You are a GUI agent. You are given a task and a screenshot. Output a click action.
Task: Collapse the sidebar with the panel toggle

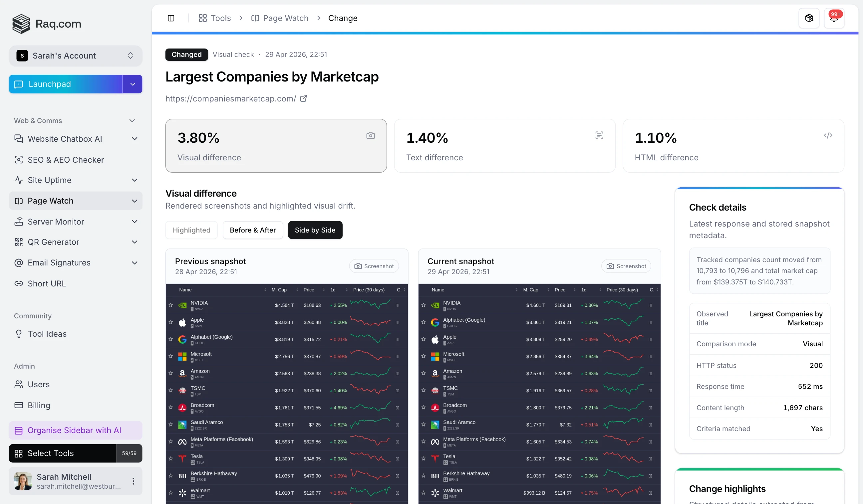pos(171,18)
